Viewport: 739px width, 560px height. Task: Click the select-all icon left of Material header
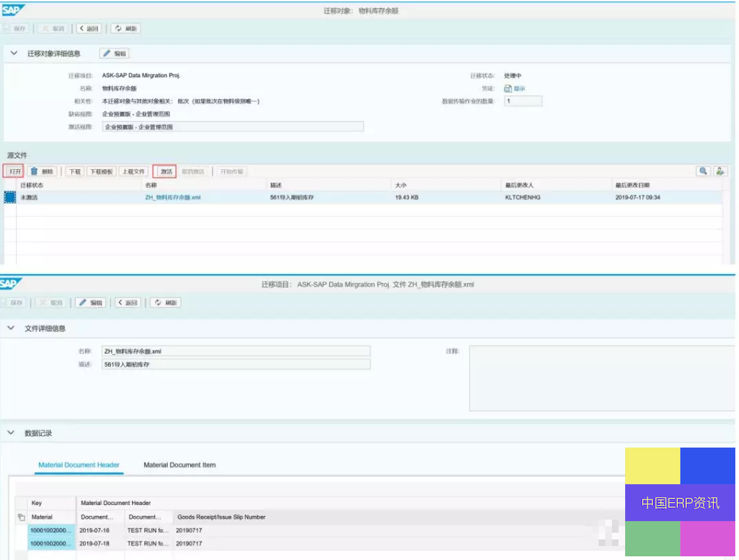point(21,517)
